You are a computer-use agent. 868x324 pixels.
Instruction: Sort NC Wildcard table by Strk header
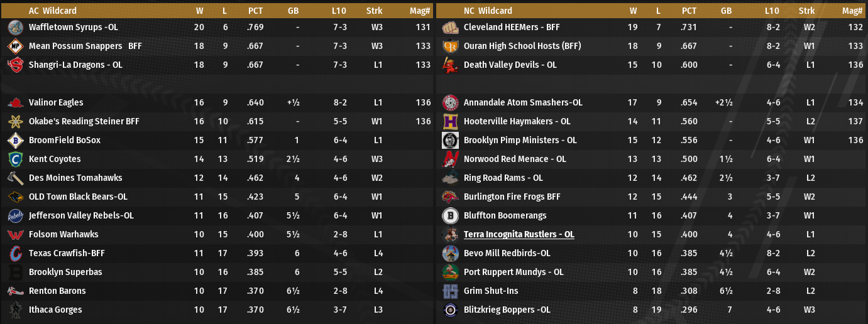click(x=806, y=11)
